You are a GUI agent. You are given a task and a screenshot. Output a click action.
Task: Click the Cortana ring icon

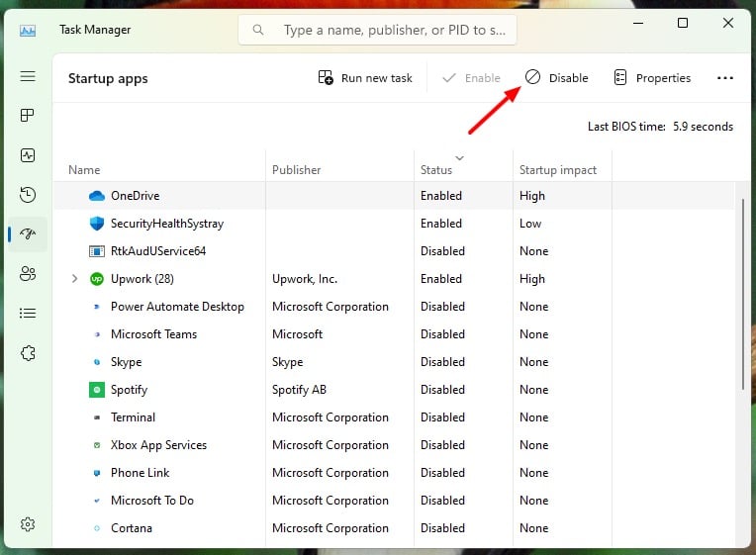(97, 528)
